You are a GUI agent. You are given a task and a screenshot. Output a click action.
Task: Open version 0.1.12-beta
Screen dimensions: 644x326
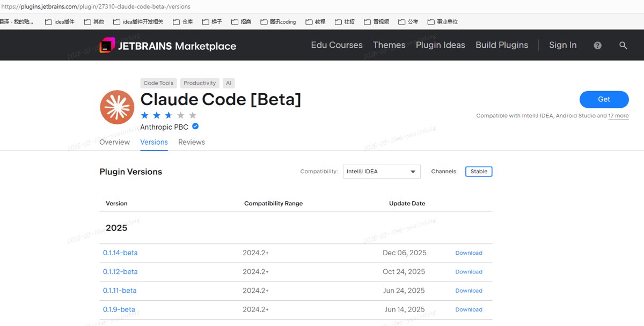tap(120, 272)
